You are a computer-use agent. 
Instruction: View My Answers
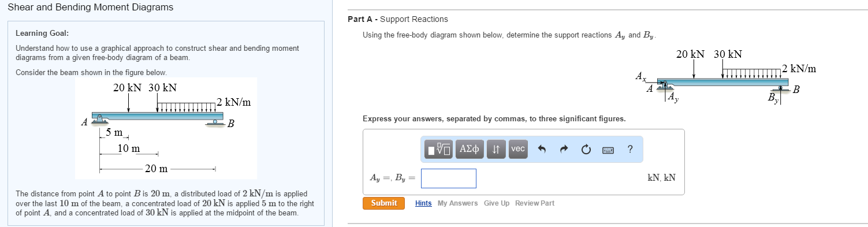tap(457, 203)
